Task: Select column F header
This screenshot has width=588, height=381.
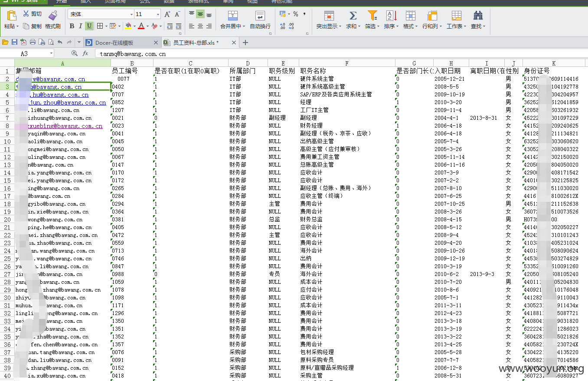Action: point(347,63)
